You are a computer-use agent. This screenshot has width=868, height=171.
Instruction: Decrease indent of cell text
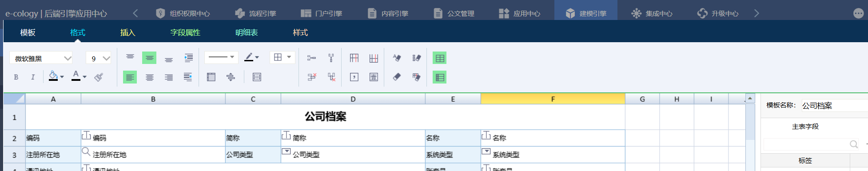188,77
